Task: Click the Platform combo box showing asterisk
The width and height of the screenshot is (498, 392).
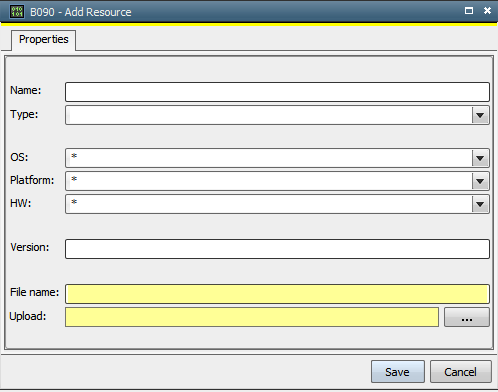Action: [269, 181]
